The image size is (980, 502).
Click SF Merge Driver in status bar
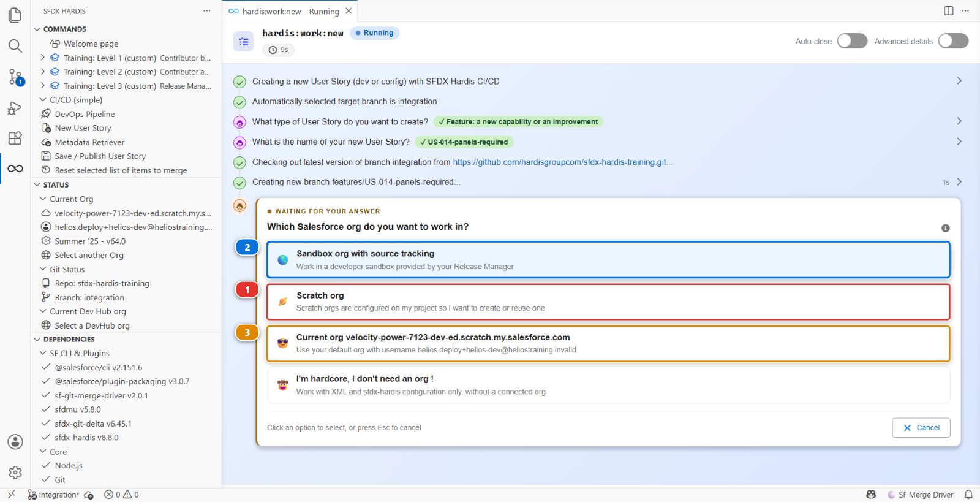920,495
